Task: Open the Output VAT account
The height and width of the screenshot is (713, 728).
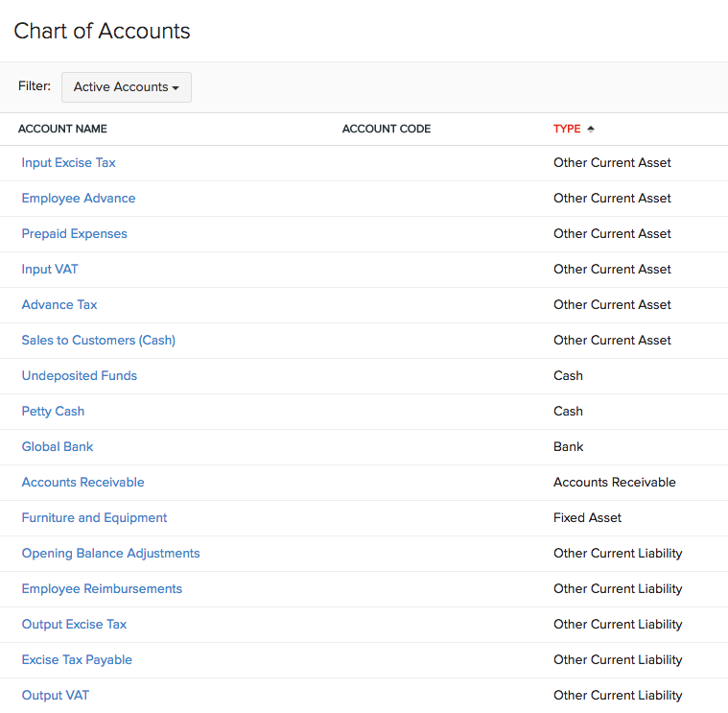Action: (56, 696)
